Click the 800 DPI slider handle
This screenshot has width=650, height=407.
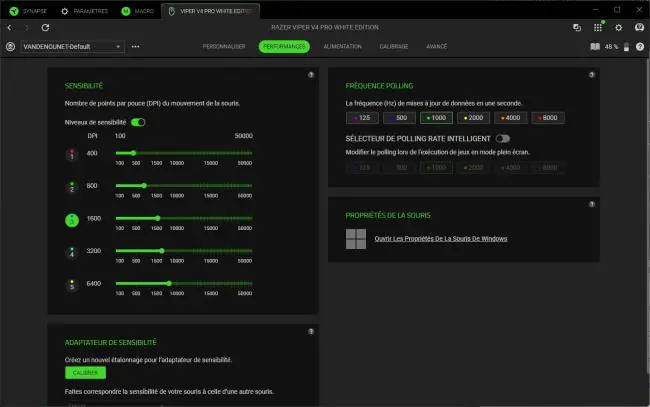pos(144,186)
